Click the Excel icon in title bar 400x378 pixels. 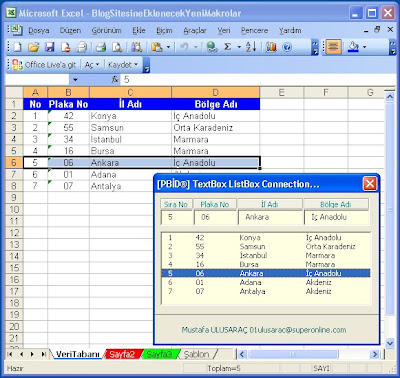click(11, 13)
